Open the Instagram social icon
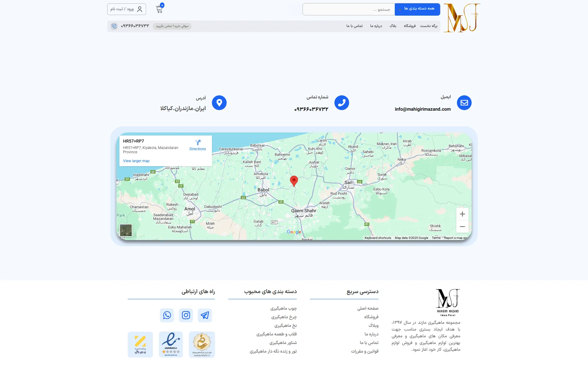Viewport: 588px width, 367px height. (x=186, y=315)
